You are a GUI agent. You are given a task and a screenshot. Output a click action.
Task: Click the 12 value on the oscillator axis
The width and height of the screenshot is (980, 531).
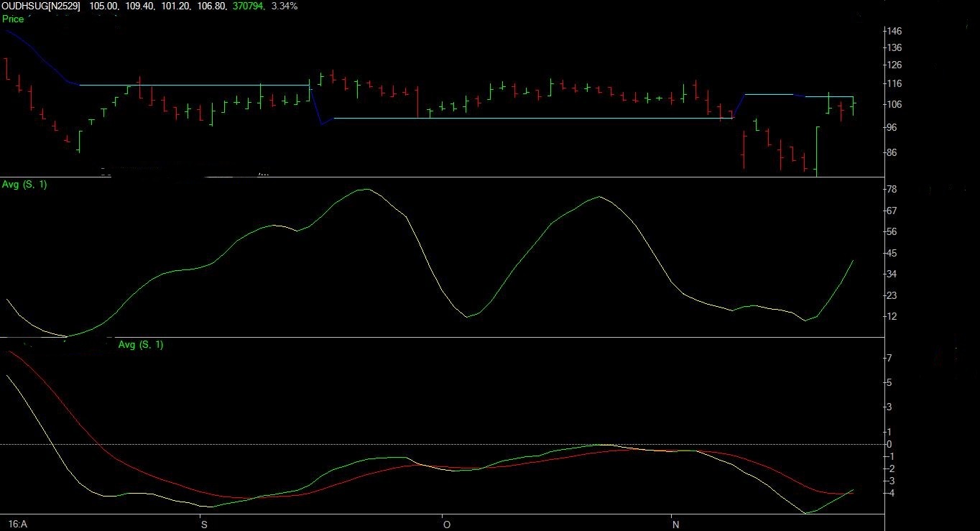[892, 316]
